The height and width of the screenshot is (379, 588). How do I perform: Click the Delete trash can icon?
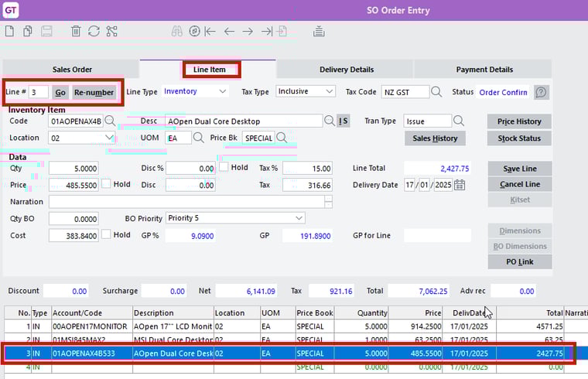point(76,32)
